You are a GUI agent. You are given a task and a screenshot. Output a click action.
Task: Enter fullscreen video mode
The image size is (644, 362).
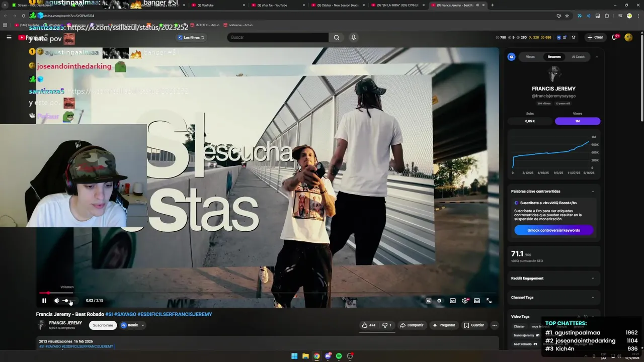(489, 301)
